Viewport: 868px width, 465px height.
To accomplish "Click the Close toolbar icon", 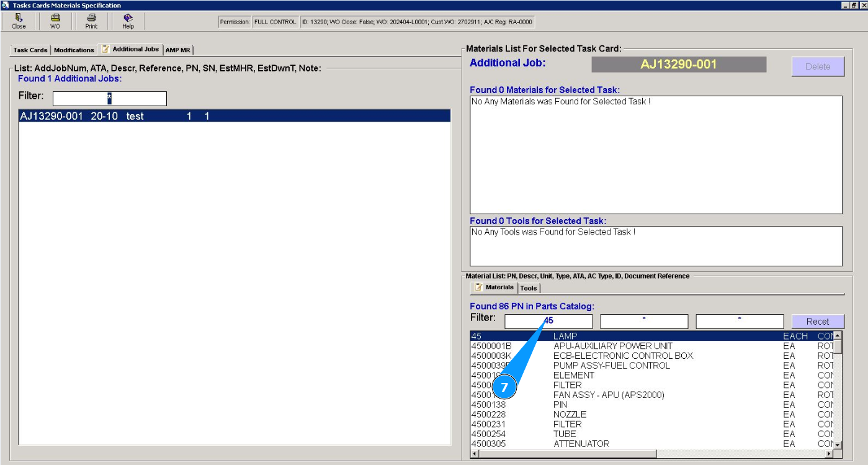I will pos(19,21).
